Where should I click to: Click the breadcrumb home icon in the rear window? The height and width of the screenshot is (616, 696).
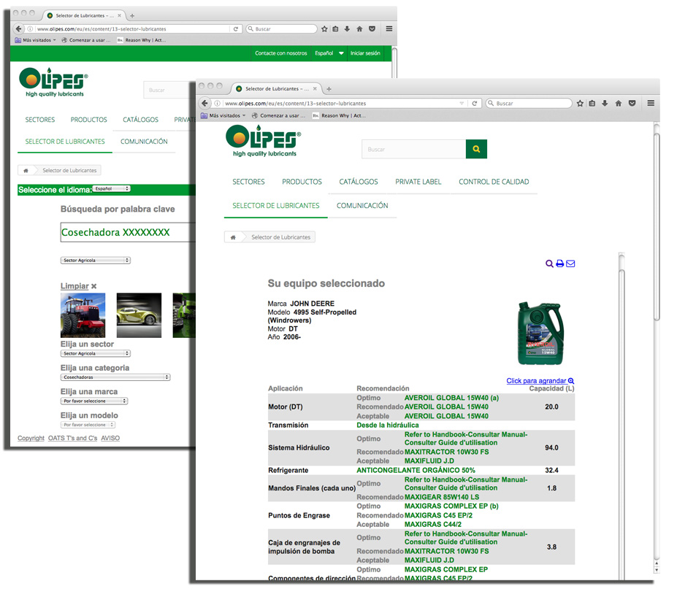[26, 170]
